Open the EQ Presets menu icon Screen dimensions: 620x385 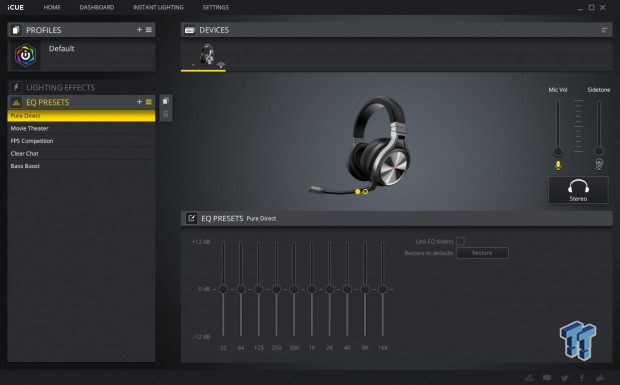click(149, 102)
